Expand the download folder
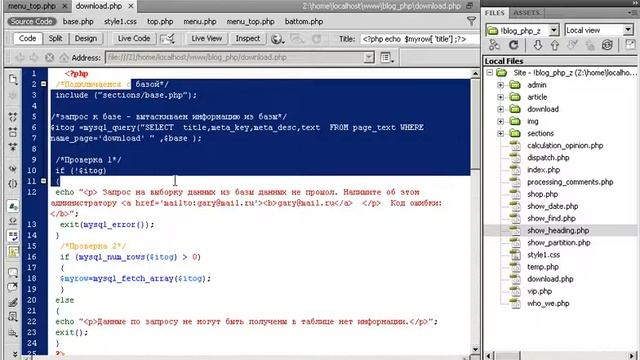 pos(500,109)
